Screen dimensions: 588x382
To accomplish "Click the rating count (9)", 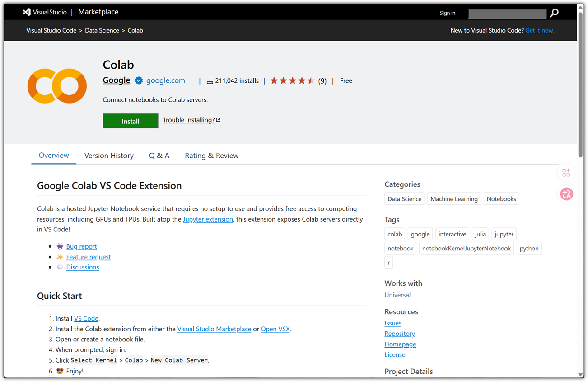I will click(x=322, y=81).
